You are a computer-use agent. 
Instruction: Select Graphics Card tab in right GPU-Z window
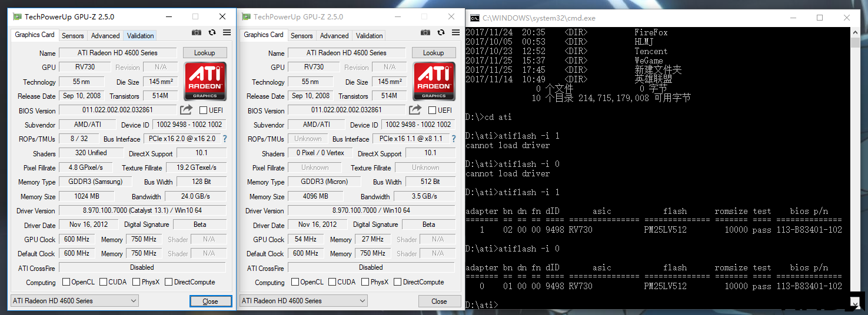[x=264, y=35]
